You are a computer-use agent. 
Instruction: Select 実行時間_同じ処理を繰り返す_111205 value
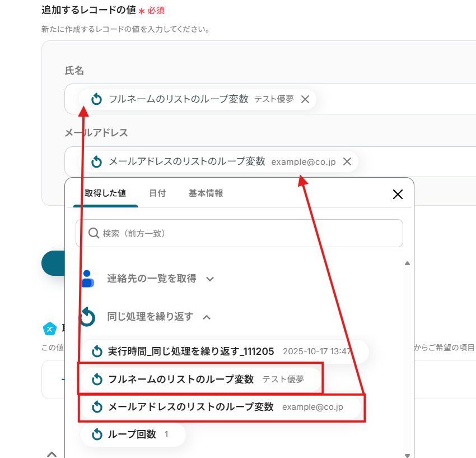click(x=225, y=351)
